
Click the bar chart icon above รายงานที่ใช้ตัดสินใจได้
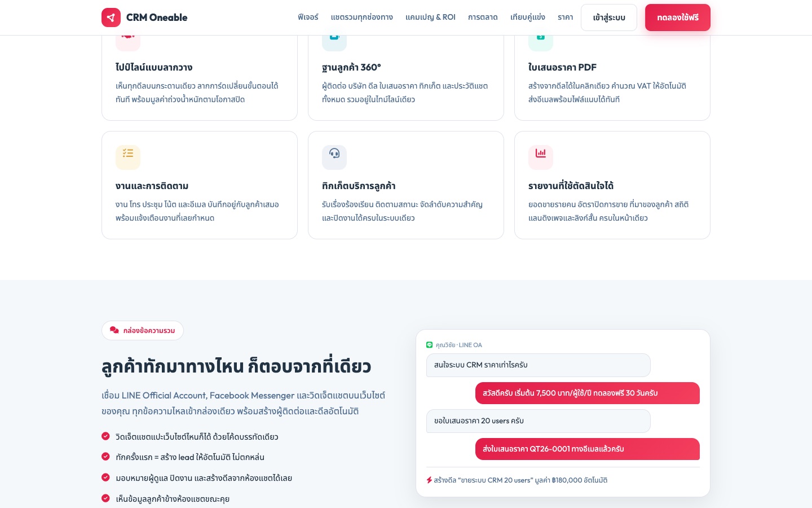point(541,153)
